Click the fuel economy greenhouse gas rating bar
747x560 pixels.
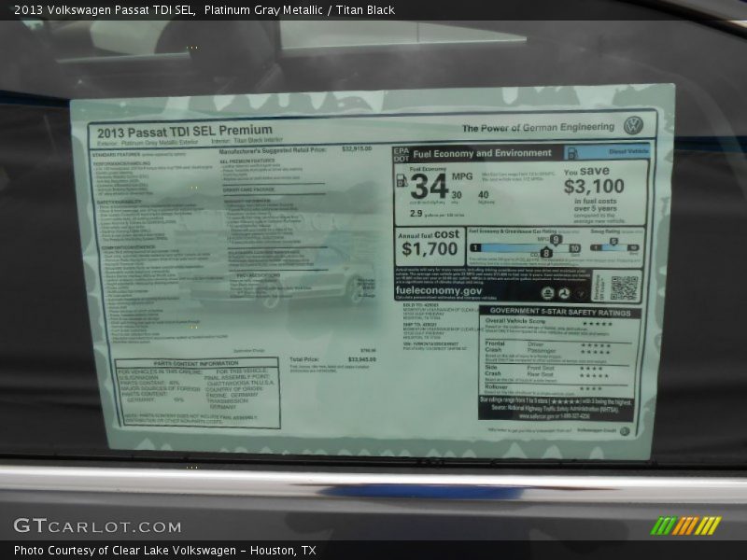click(x=524, y=248)
